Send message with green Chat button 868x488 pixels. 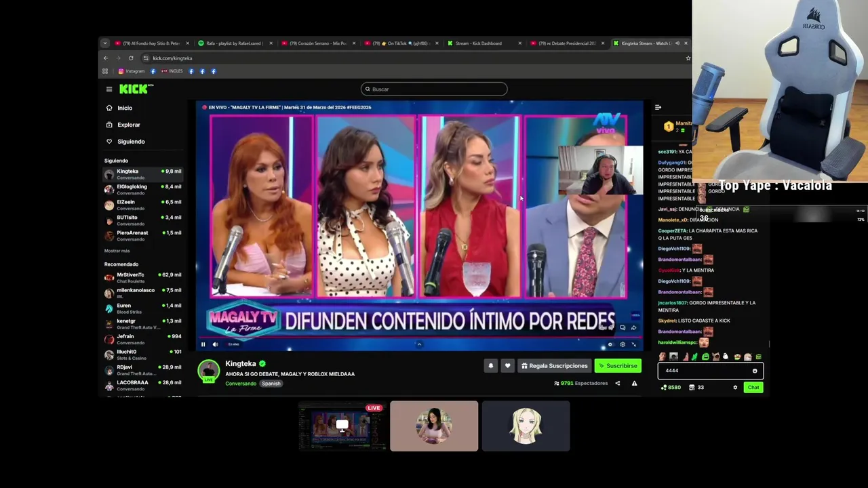[753, 388]
